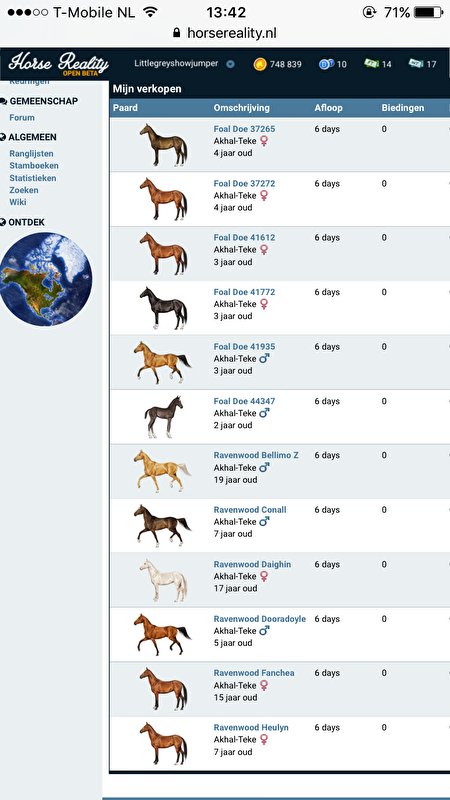The width and height of the screenshot is (450, 800).
Task: Click the male symbol on Ravenwood Bellimo Z
Action: click(x=265, y=467)
